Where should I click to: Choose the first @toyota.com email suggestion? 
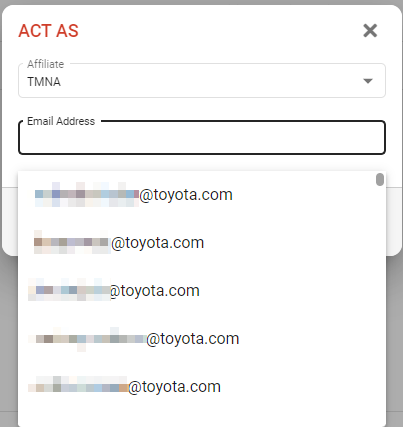click(x=197, y=195)
